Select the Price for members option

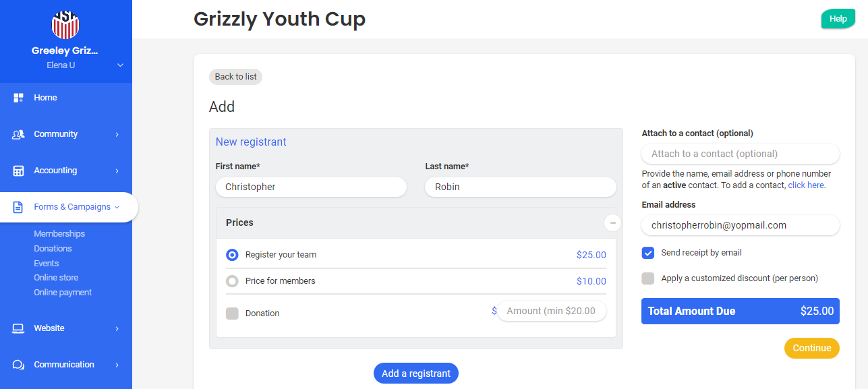click(232, 281)
